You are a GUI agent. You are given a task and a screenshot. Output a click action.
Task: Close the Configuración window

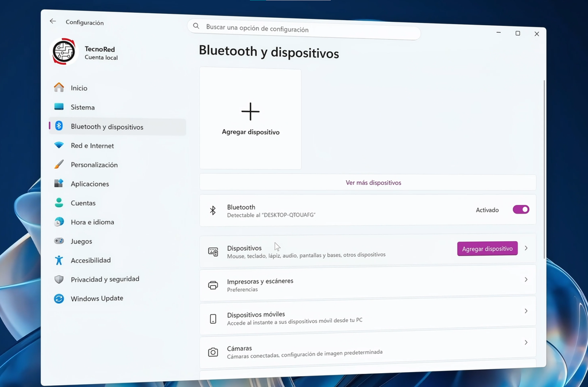coord(537,34)
